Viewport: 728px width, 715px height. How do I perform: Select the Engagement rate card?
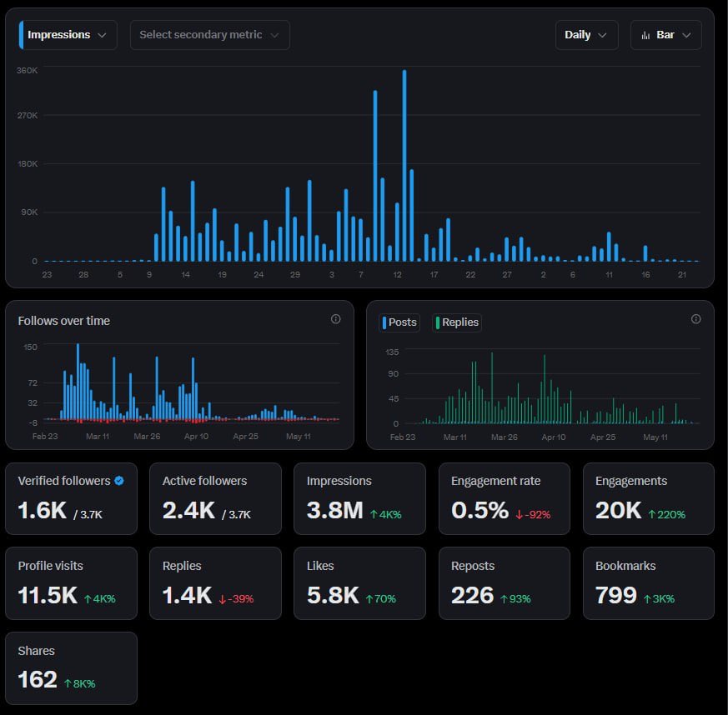click(505, 498)
